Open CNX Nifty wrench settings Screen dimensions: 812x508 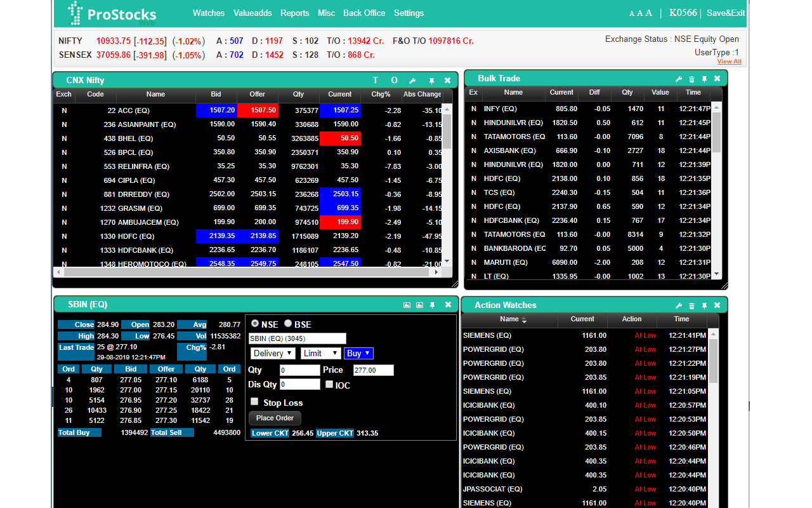click(412, 81)
